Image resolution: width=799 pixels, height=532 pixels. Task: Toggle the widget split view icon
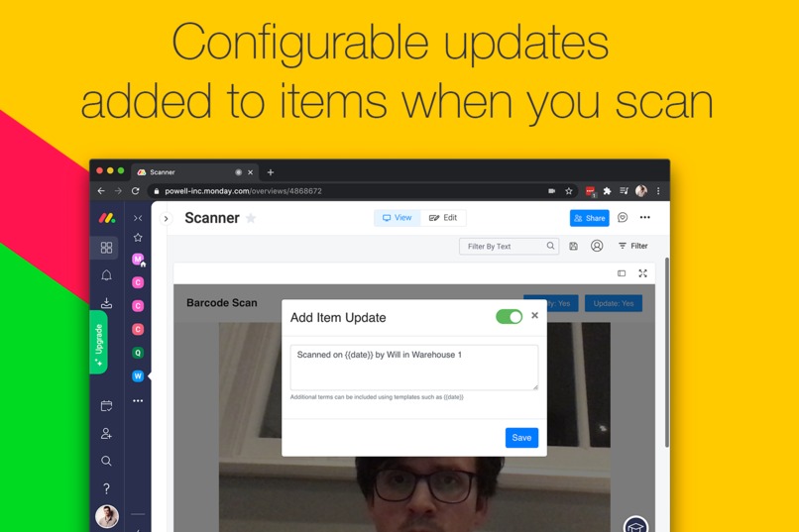(x=622, y=273)
